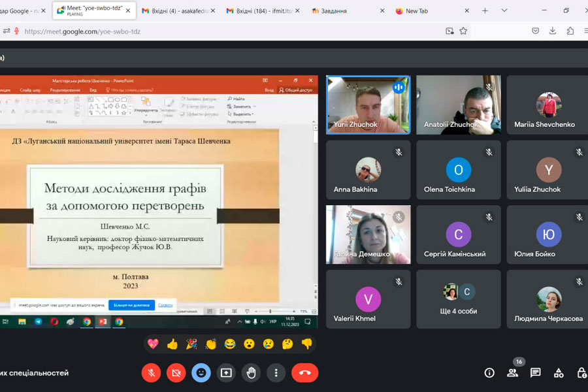Send the party popper reaction

(191, 344)
